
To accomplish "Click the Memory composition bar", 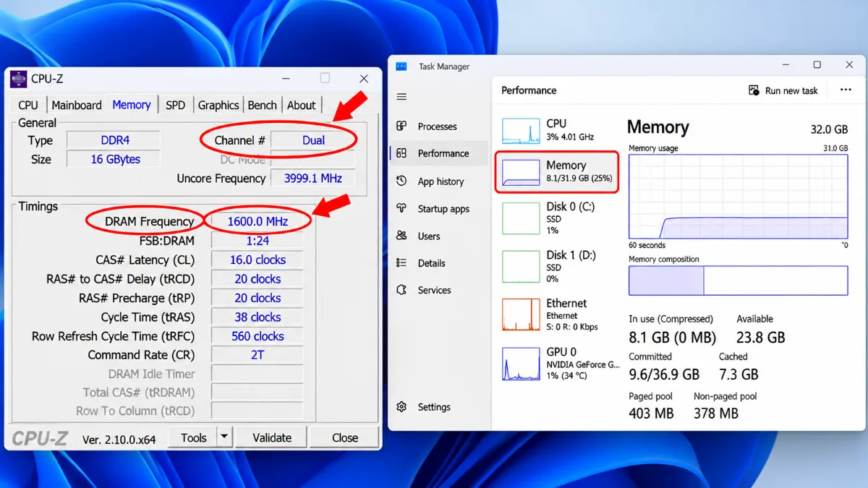I will [738, 281].
